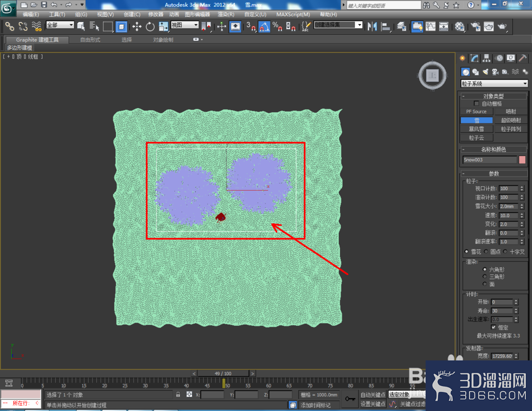Toggle the selection lock icon

point(178,394)
